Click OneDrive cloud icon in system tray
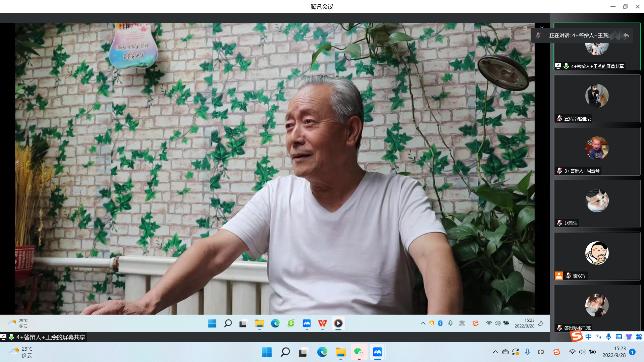Screen dimensions: 644x362 505,352
